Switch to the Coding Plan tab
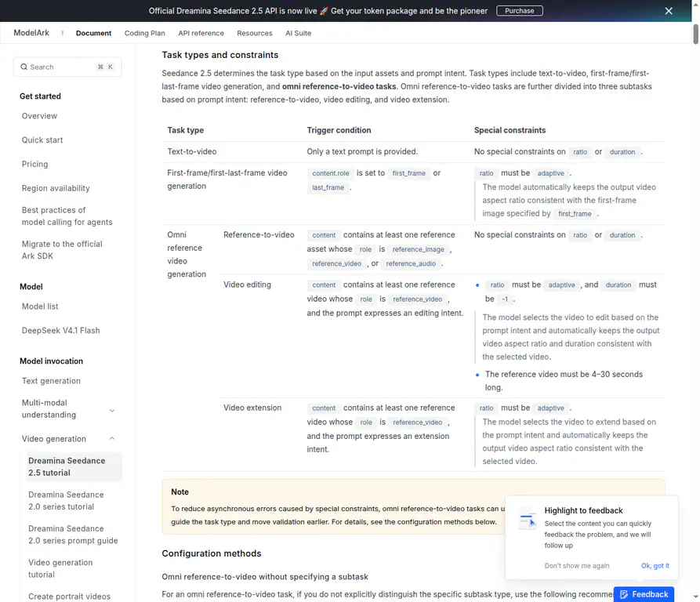700x602 pixels. click(145, 33)
